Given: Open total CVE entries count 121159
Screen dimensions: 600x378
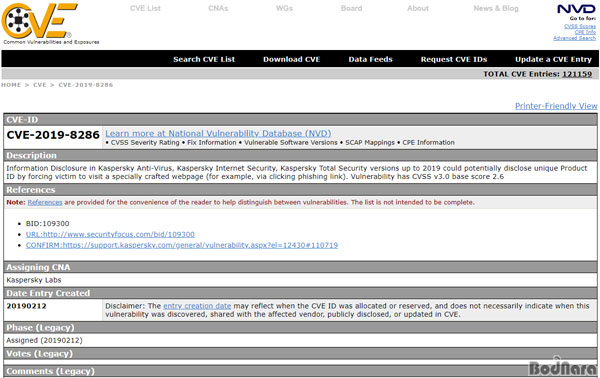Looking at the screenshot, I should (577, 74).
